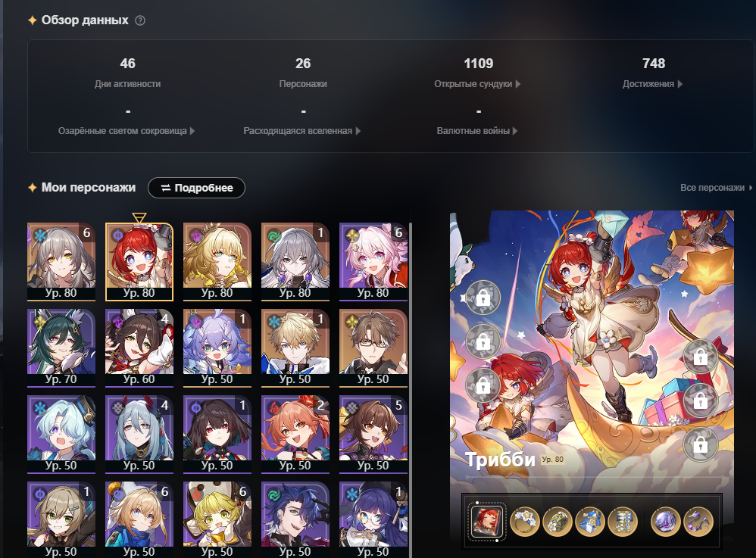Open the middle locked eidolon on the left
756x558 pixels.
(x=483, y=341)
